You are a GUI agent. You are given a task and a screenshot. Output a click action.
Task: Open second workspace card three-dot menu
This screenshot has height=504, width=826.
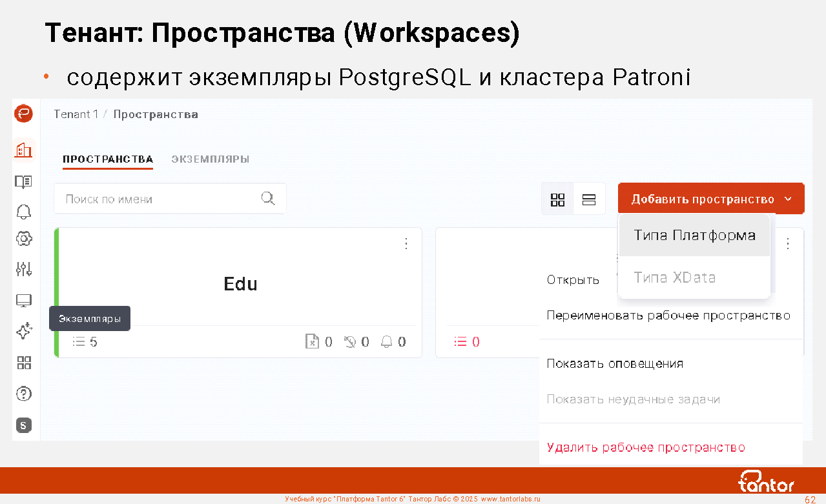787,243
